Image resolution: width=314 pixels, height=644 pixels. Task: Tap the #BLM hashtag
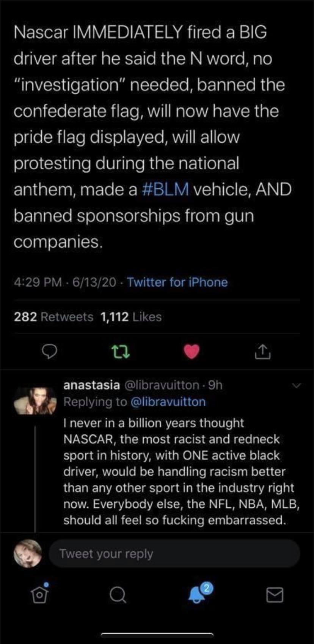(165, 189)
